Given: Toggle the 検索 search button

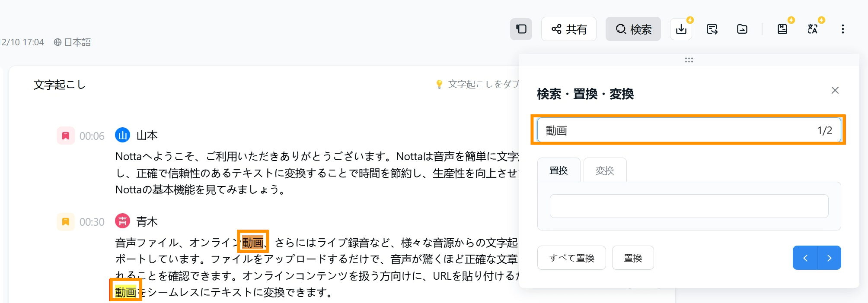Looking at the screenshot, I should (633, 29).
